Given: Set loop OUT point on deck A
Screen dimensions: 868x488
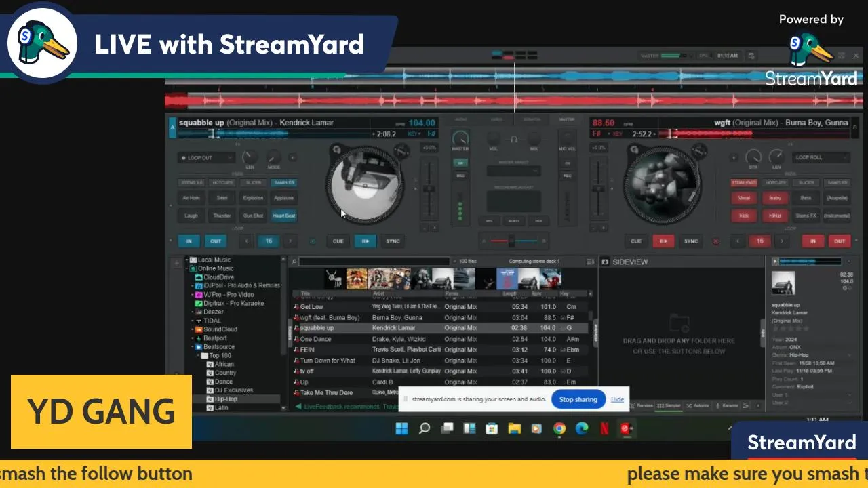Looking at the screenshot, I should (x=215, y=241).
